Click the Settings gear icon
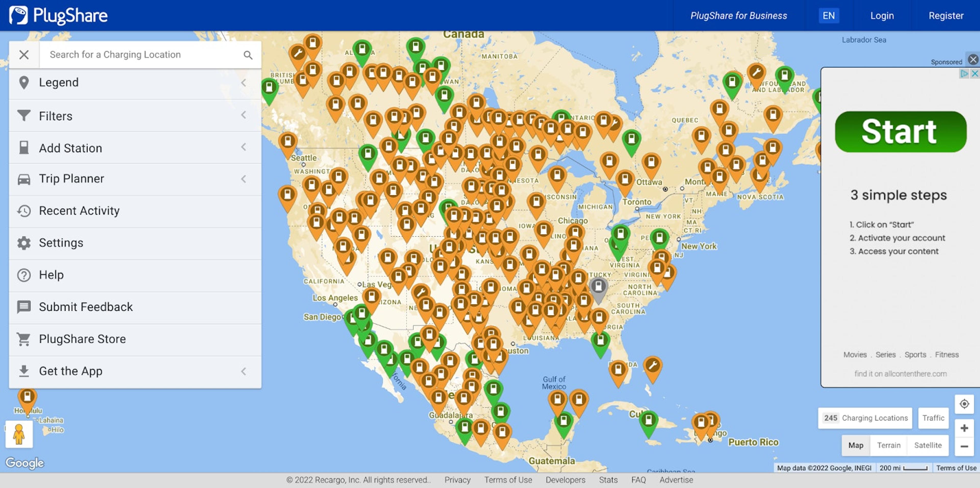This screenshot has height=488, width=980. [24, 243]
